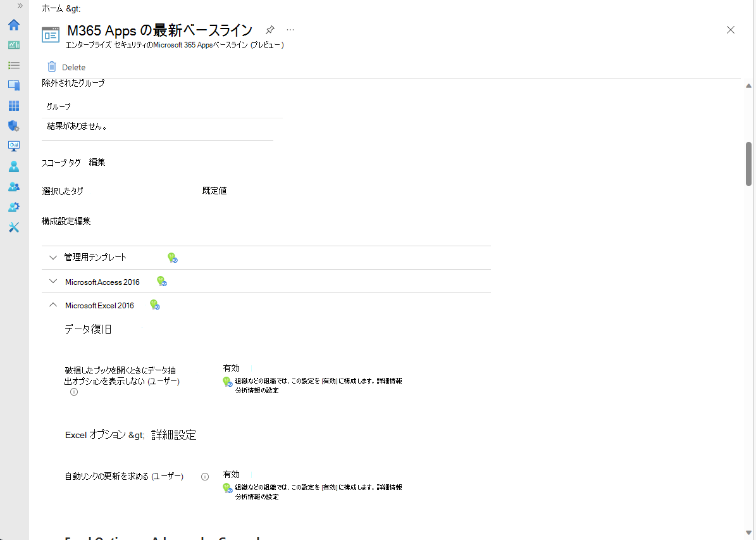
Task: Click the vertical scrollbar thumb
Action: pyautogui.click(x=748, y=164)
